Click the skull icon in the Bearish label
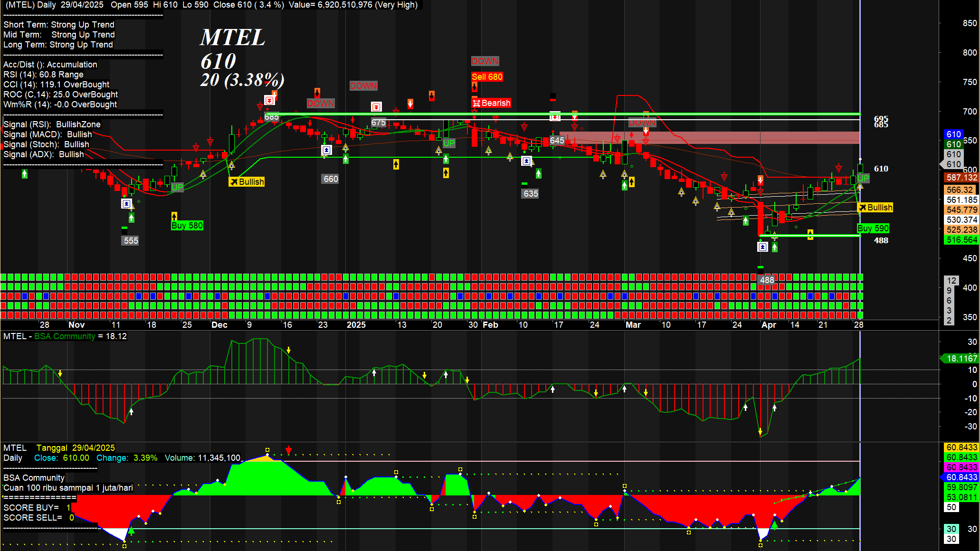980x551 pixels. pyautogui.click(x=476, y=103)
